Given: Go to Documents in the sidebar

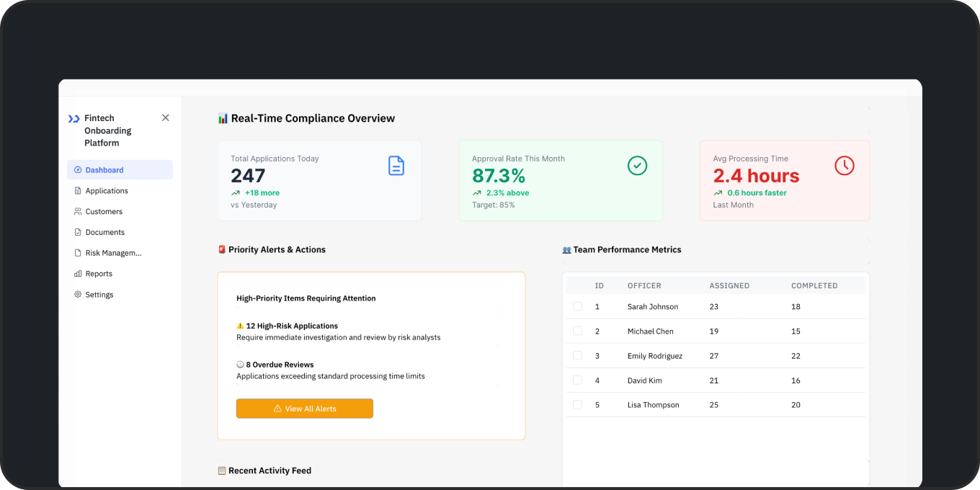Looking at the screenshot, I should click(104, 232).
